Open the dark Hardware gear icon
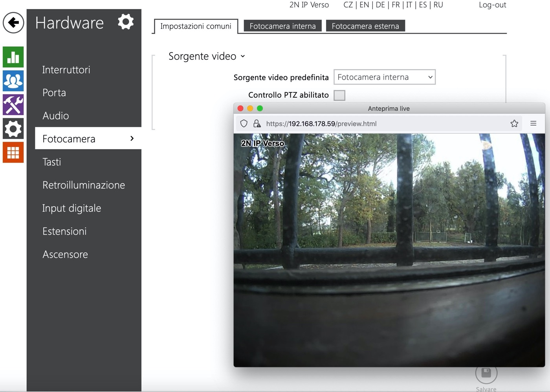The image size is (550, 392). click(13, 129)
